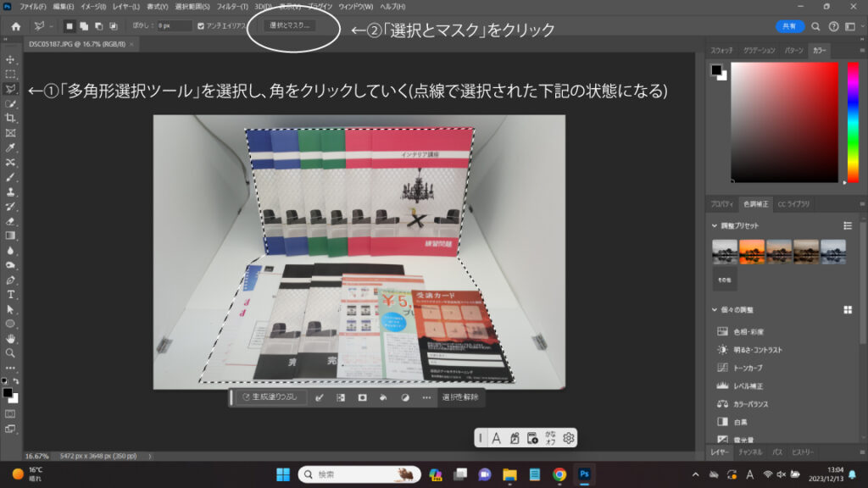
Task: Switch to the スウォッチ tab
Action: (x=721, y=51)
